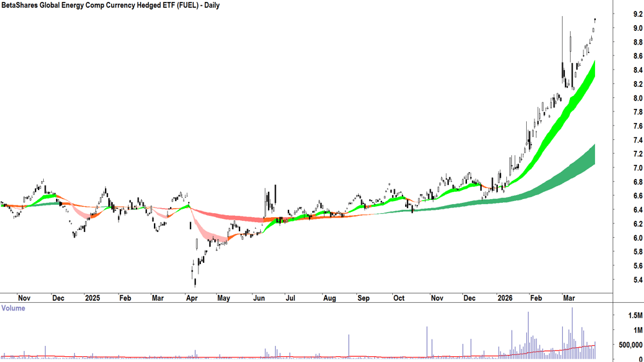The height and width of the screenshot is (362, 644).
Task: Click the Aug date axis label
Action: [x=329, y=298]
